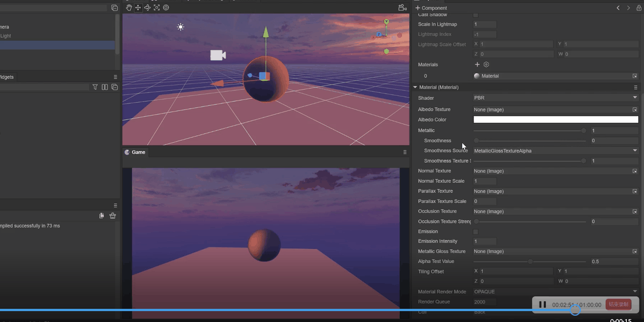Open the Smoothness Source dropdown

[x=555, y=151]
